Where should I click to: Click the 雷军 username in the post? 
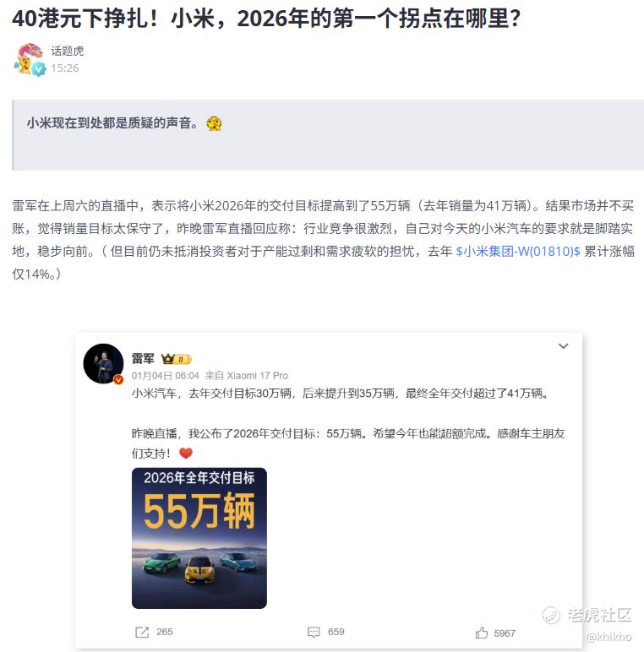point(143,358)
